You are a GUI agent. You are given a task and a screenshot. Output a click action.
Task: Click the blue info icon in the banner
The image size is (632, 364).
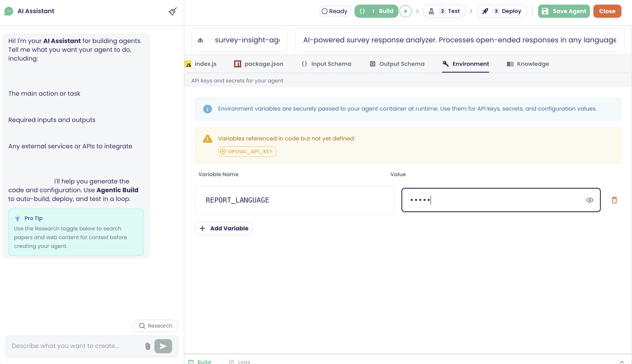point(207,109)
